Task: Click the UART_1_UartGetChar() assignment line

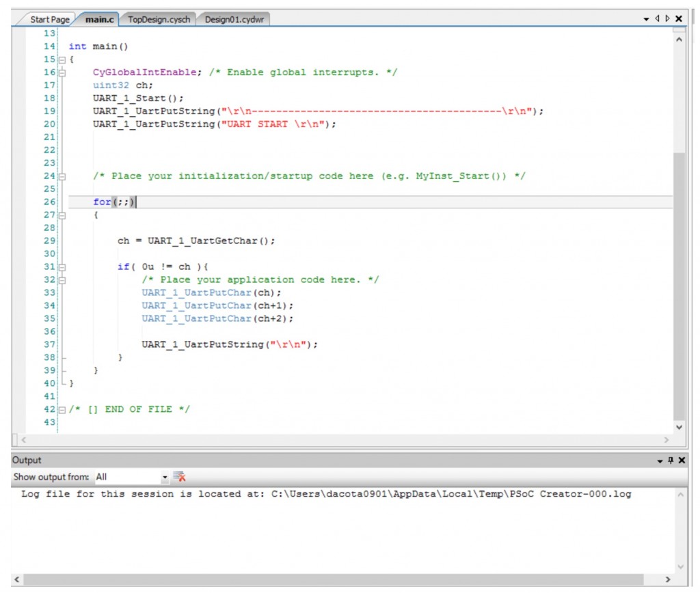Action: click(x=196, y=241)
